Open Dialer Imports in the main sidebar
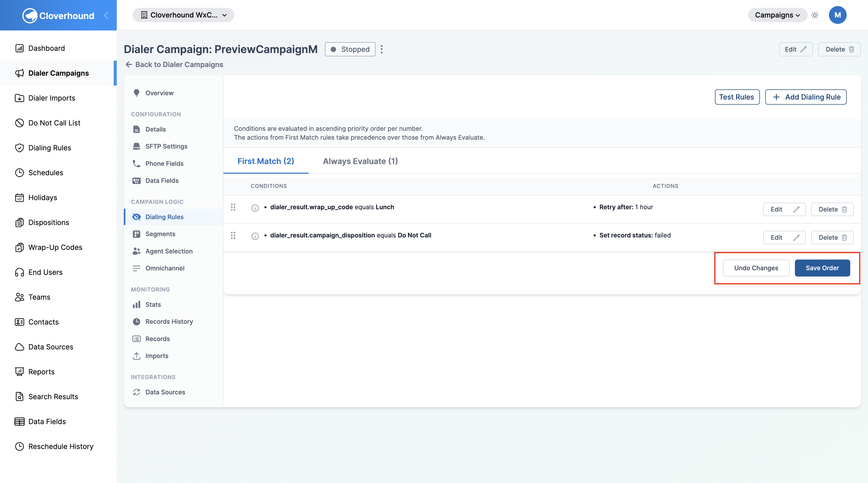This screenshot has width=868, height=483. click(x=58, y=98)
